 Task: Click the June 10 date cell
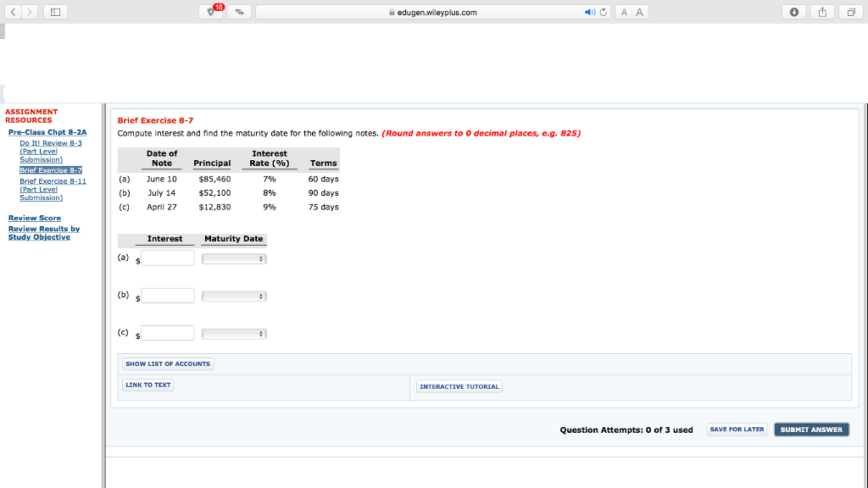pyautogui.click(x=162, y=180)
